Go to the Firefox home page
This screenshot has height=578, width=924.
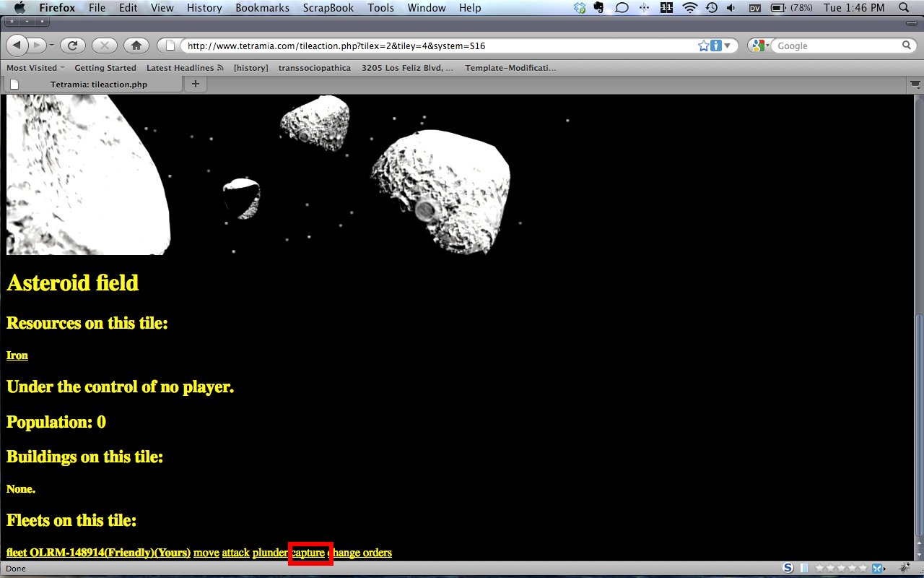tap(136, 46)
